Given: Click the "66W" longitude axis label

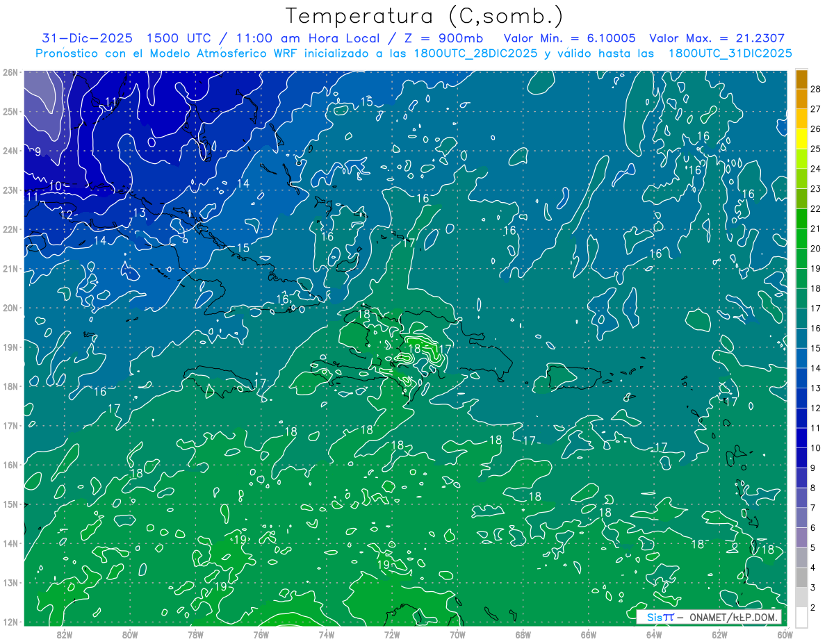Looking at the screenshot, I should [589, 634].
